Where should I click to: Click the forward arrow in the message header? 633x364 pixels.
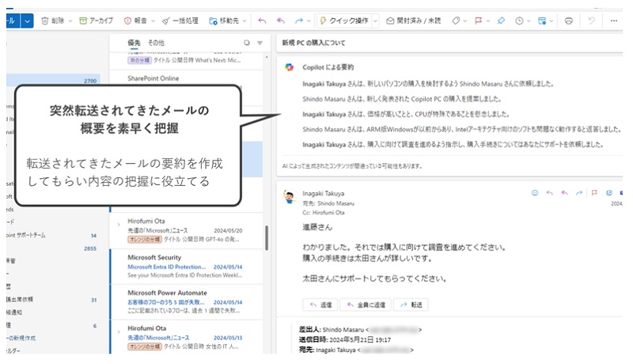pos(579,193)
